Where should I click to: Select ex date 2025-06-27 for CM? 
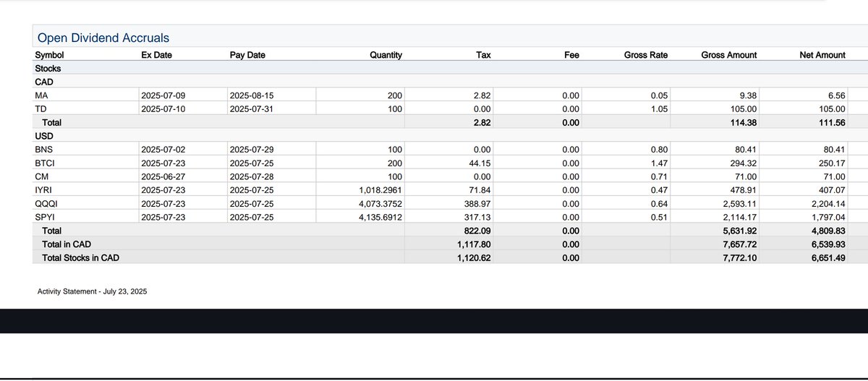(164, 176)
